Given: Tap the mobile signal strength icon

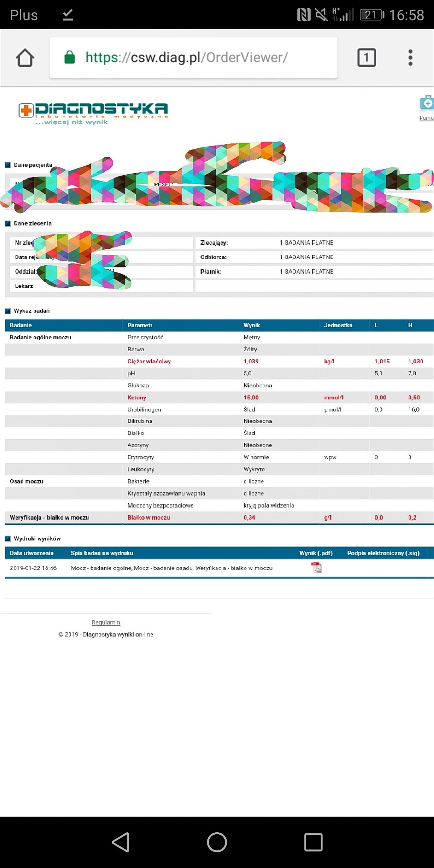Looking at the screenshot, I should click(343, 14).
